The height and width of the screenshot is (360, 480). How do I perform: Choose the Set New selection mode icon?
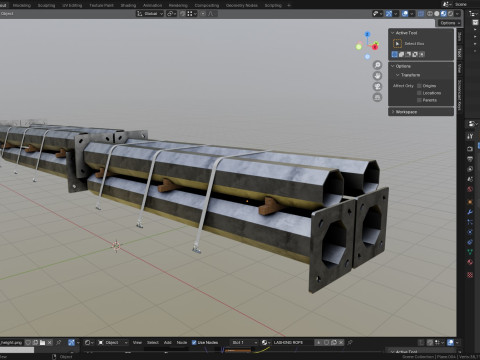[395, 54]
